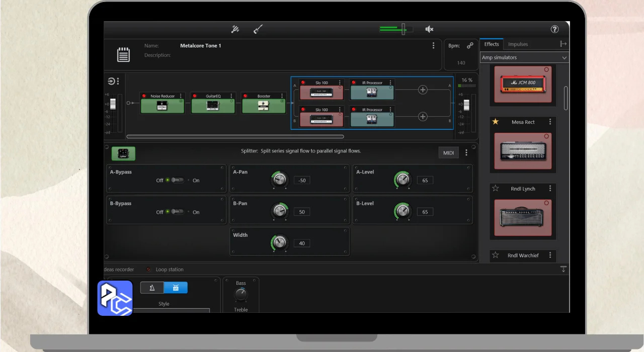Viewport: 644px width, 352px height.
Task: Open the tuner icon in top bar
Action: 235,29
